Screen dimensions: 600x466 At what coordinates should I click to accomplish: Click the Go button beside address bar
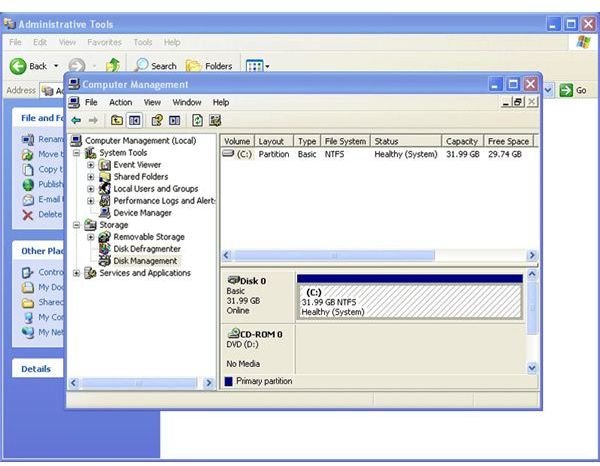[x=573, y=90]
